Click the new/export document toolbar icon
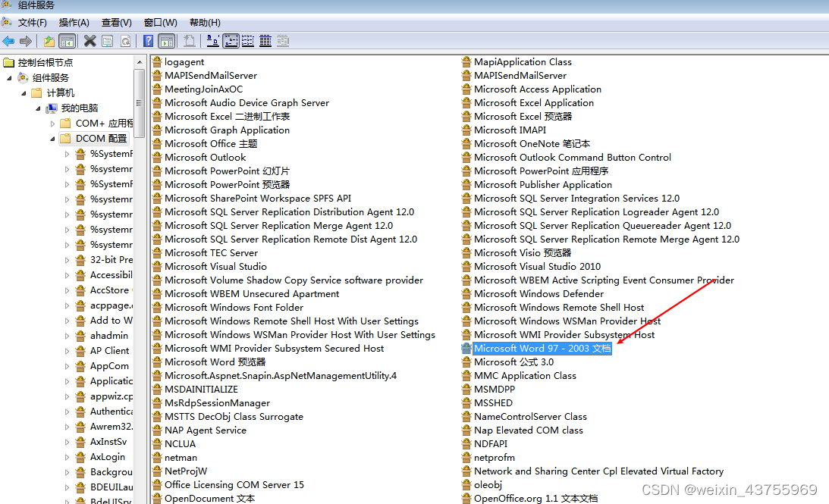Screen dimensions: 829x504 tap(190, 41)
